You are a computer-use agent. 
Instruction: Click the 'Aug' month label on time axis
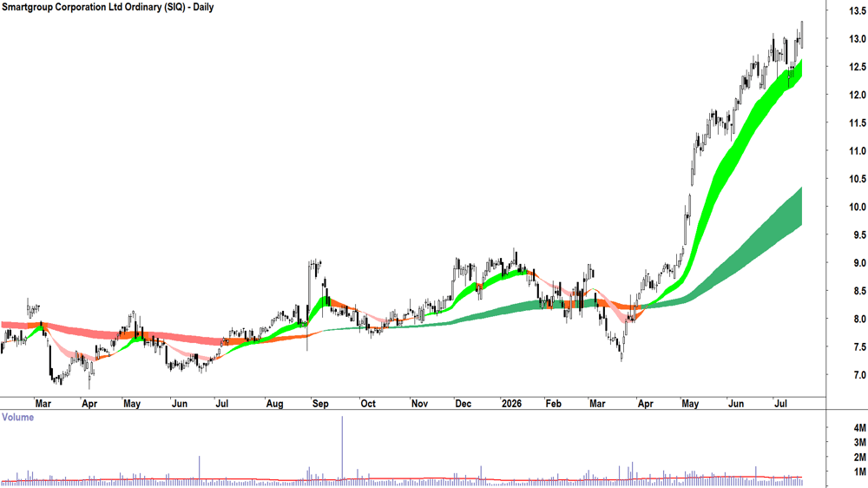pos(274,403)
